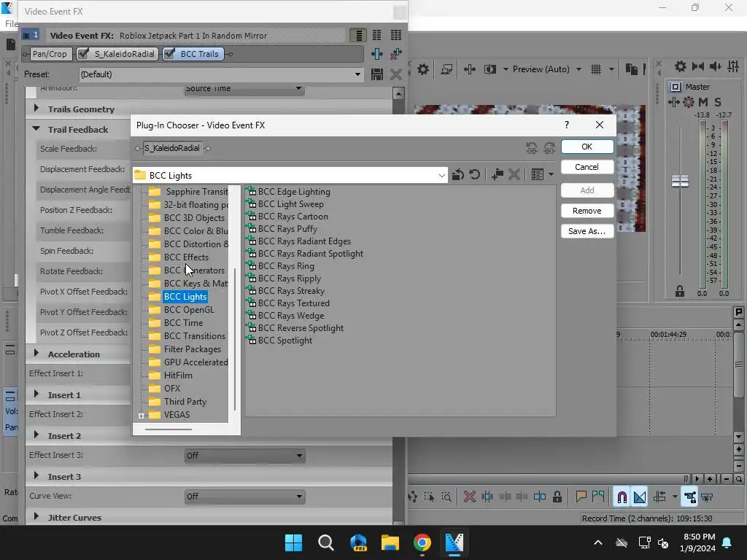Screen dimensions: 747x560
Task: Select the BCC Spotlight plug-in
Action: (285, 341)
